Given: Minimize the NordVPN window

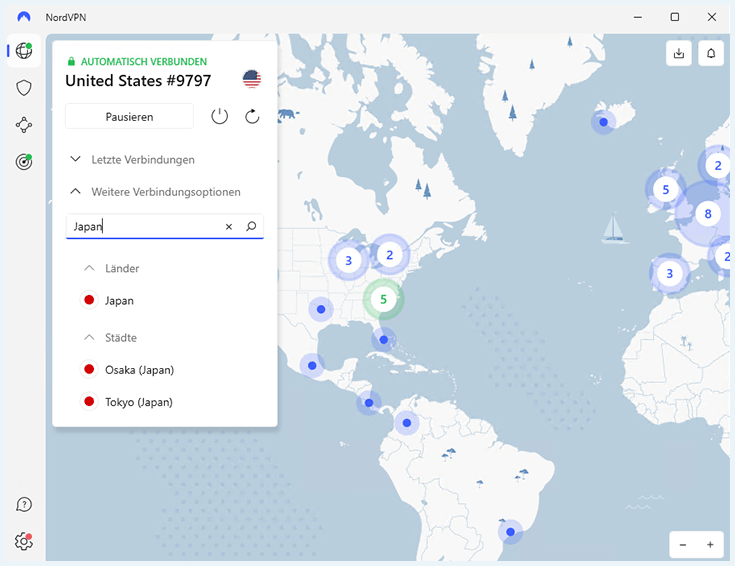Looking at the screenshot, I should pos(638,17).
